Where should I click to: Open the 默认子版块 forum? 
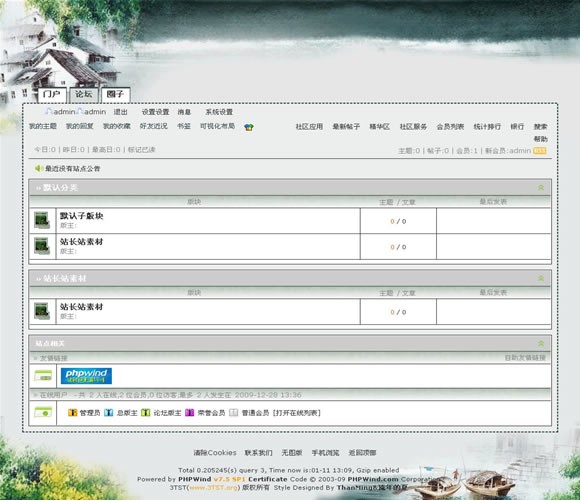[x=82, y=216]
